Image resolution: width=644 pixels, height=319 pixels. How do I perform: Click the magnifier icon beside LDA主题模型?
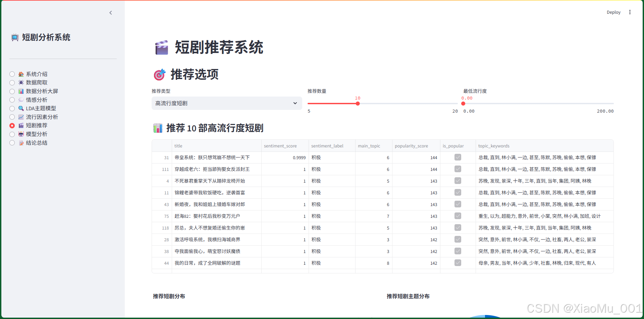[21, 108]
